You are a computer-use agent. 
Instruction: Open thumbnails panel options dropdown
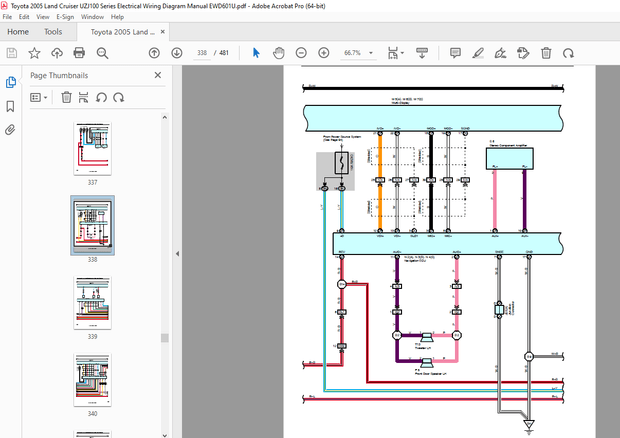39,97
